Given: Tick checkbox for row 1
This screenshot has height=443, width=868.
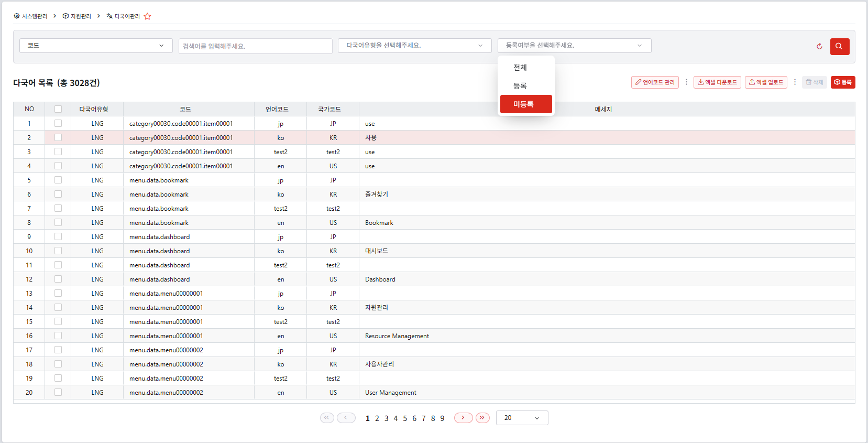Looking at the screenshot, I should (x=58, y=123).
